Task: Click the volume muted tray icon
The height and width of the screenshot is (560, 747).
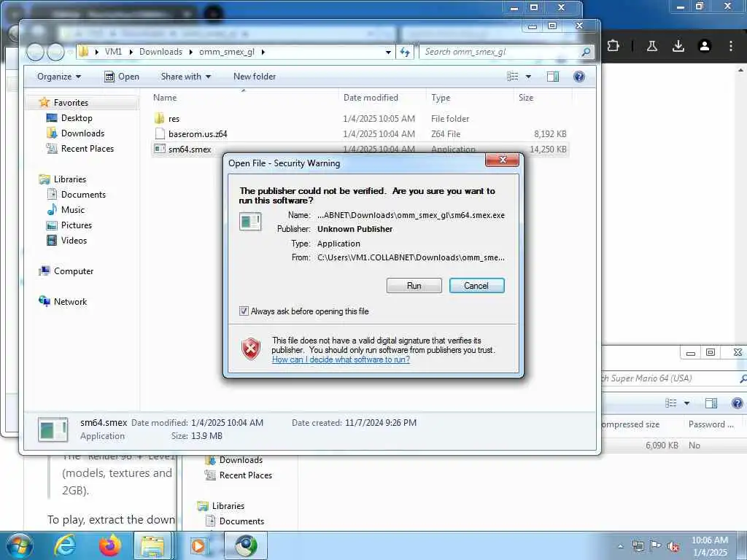Action: [x=673, y=546]
